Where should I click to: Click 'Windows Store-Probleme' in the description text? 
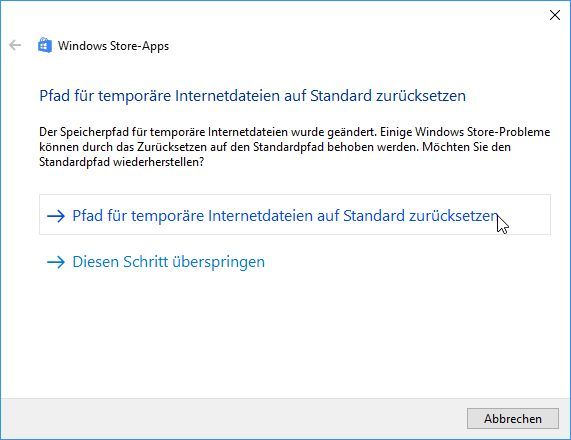point(483,132)
